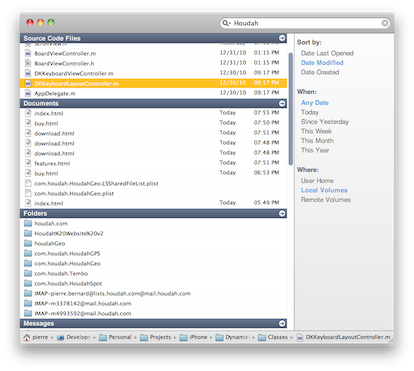Sort results by Date Created
Image resolution: width=414 pixels, height=371 pixels.
click(x=320, y=72)
